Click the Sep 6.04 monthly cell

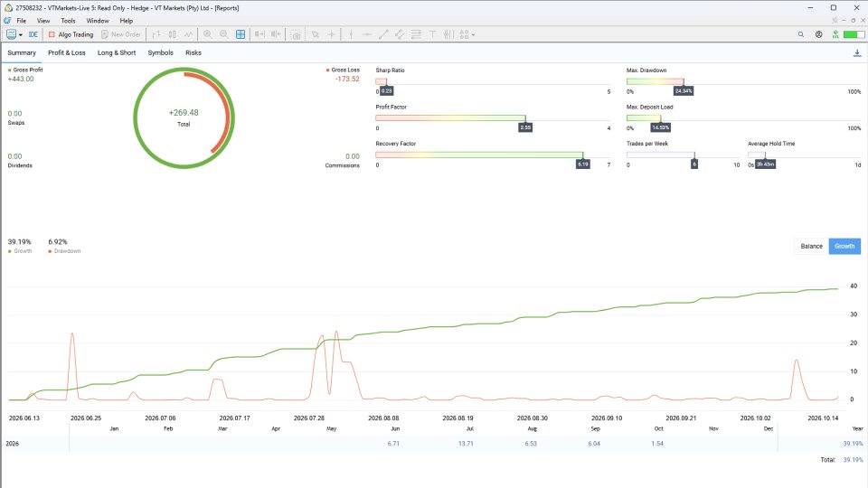594,444
